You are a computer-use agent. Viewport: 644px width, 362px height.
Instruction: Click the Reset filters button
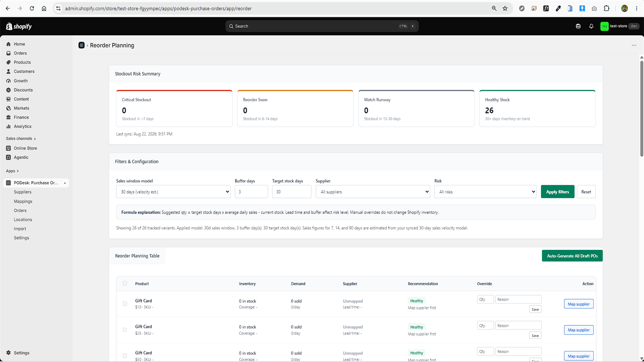tap(586, 192)
